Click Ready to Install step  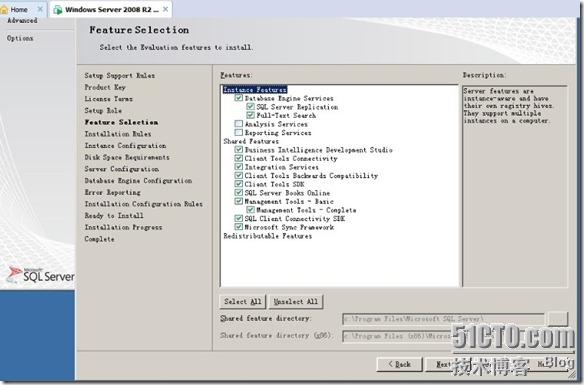[114, 216]
